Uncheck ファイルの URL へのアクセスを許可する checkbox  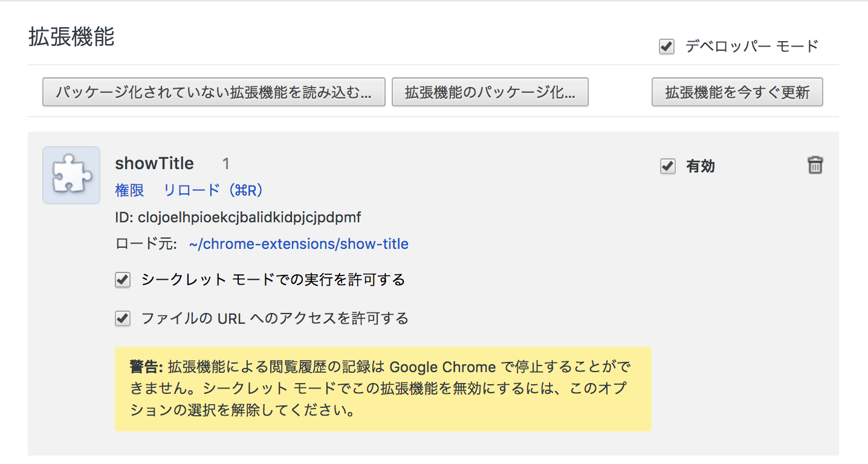click(123, 318)
